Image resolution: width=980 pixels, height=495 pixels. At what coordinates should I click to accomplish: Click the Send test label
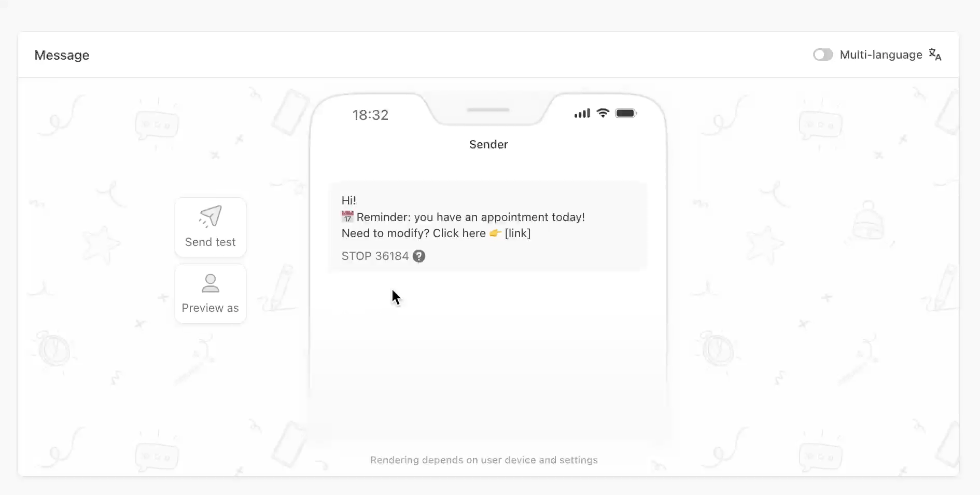(x=211, y=242)
